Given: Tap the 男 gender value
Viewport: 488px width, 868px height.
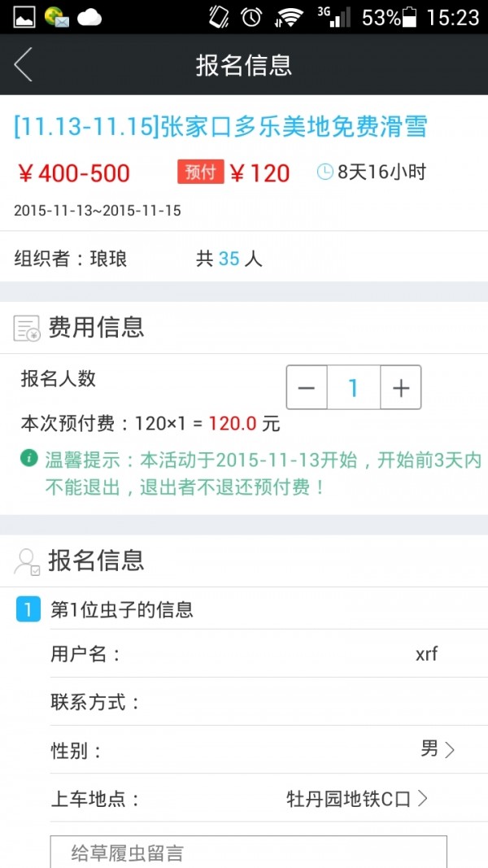Looking at the screenshot, I should [x=429, y=749].
